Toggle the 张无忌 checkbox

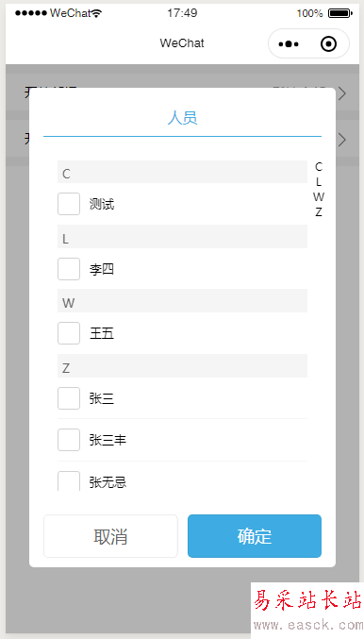(69, 481)
